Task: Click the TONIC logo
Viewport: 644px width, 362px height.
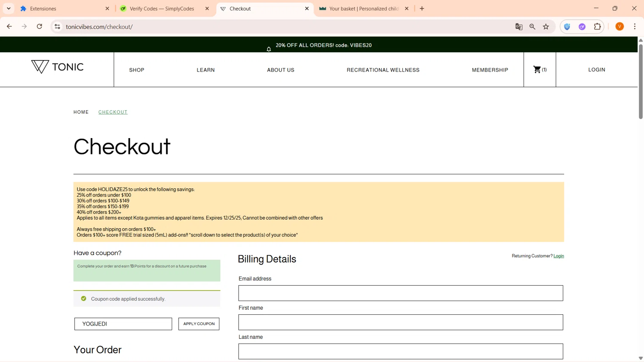Action: coord(57,66)
